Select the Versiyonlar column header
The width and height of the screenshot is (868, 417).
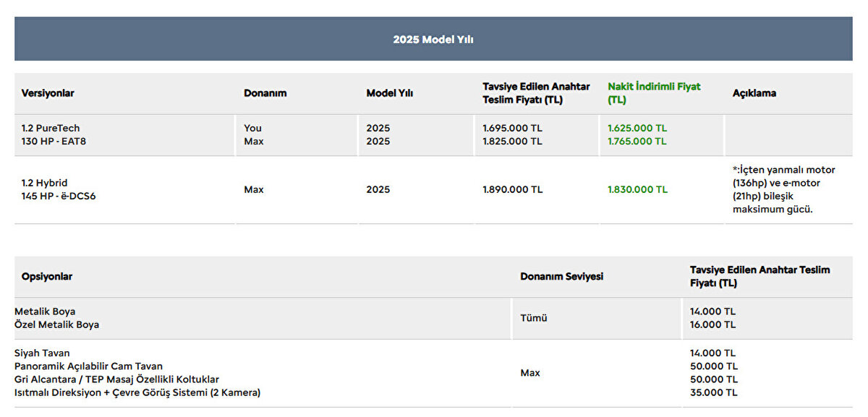click(x=48, y=93)
